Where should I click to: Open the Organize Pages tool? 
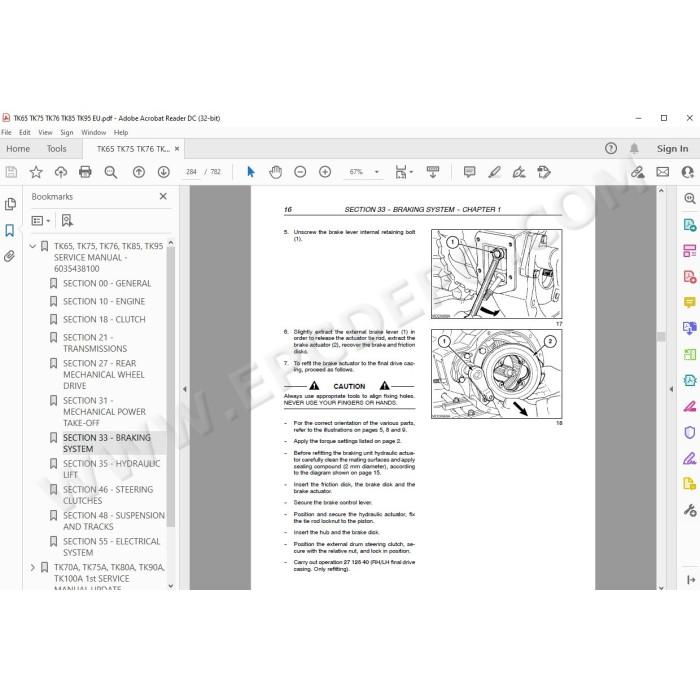coord(690,354)
